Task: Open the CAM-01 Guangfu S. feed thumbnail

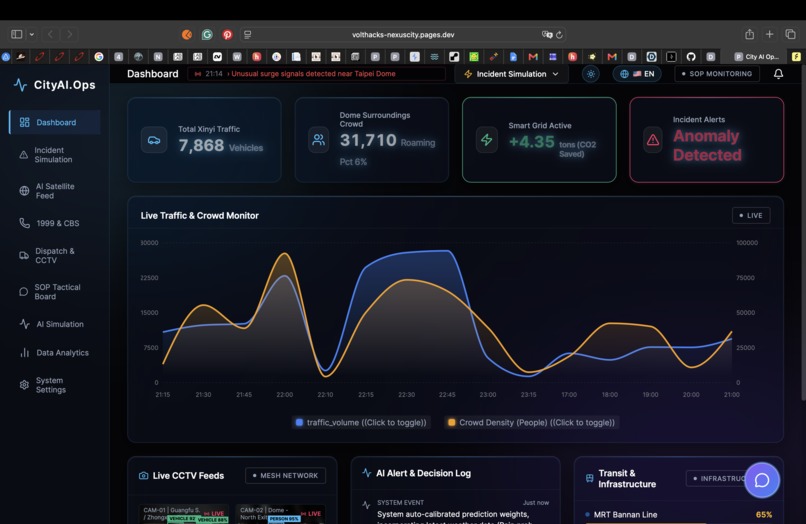Action: (184, 514)
